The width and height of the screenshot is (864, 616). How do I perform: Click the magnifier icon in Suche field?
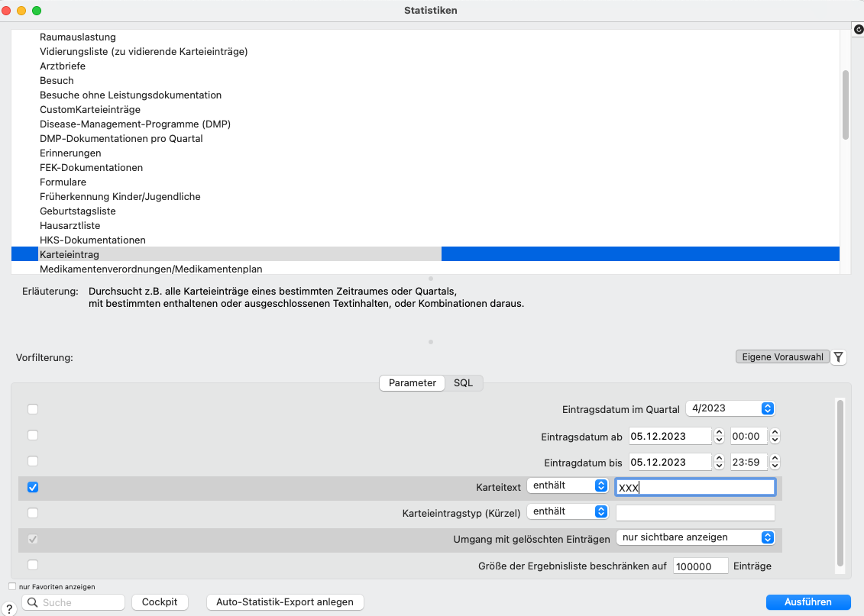(33, 602)
